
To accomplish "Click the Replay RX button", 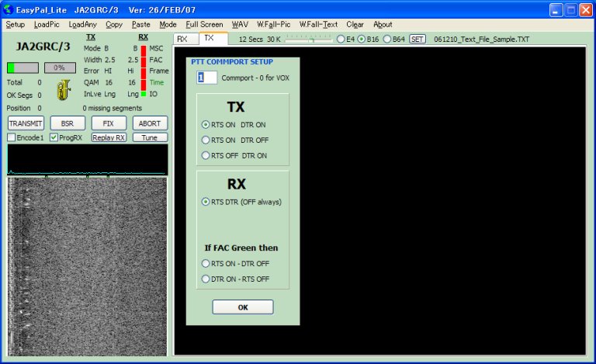I will point(109,137).
